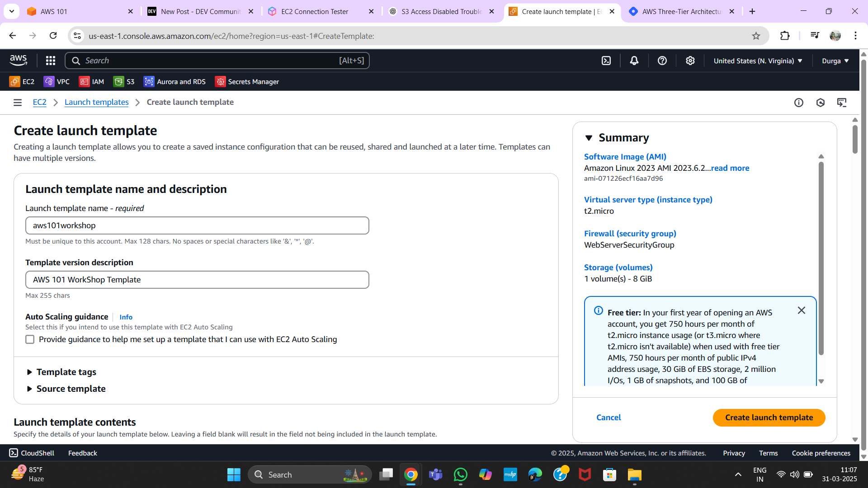
Task: Show hidden system tray icons
Action: [738, 474]
